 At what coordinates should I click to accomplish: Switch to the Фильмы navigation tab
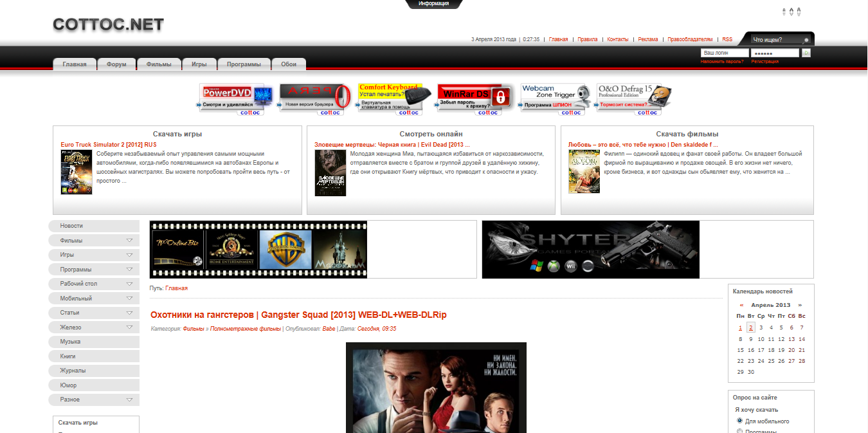[159, 64]
